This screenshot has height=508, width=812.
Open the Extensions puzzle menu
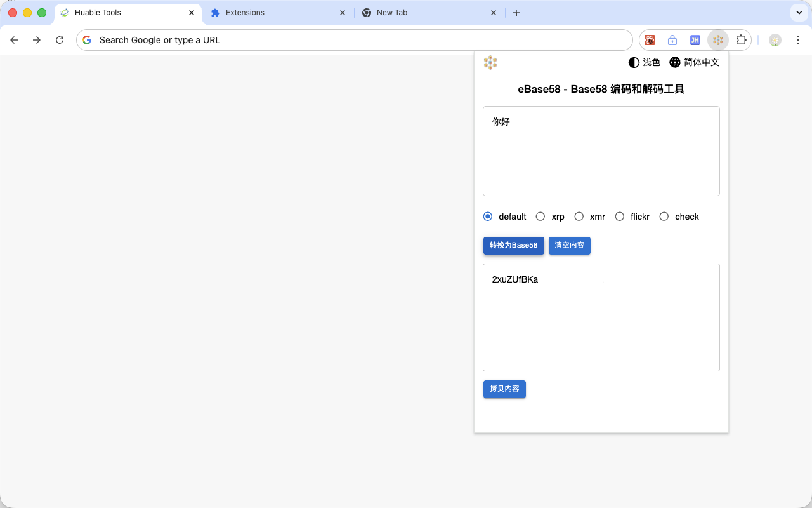click(741, 40)
